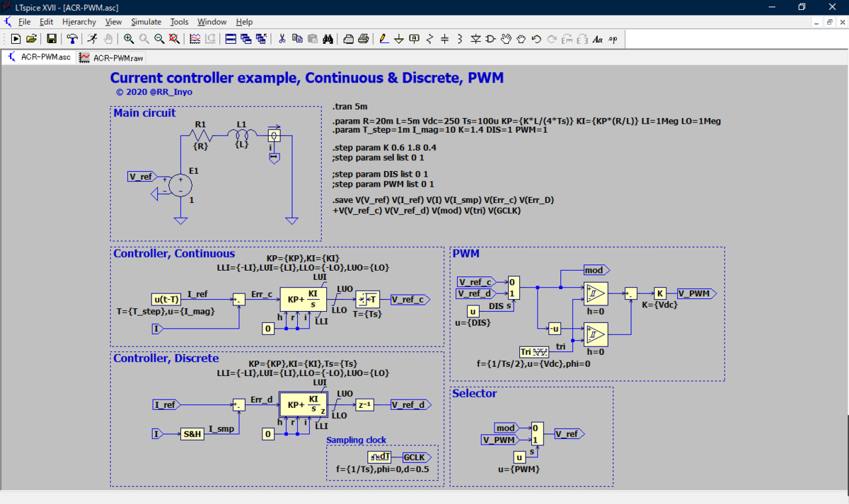Open the Simulate menu
This screenshot has width=849, height=504.
[x=146, y=22]
